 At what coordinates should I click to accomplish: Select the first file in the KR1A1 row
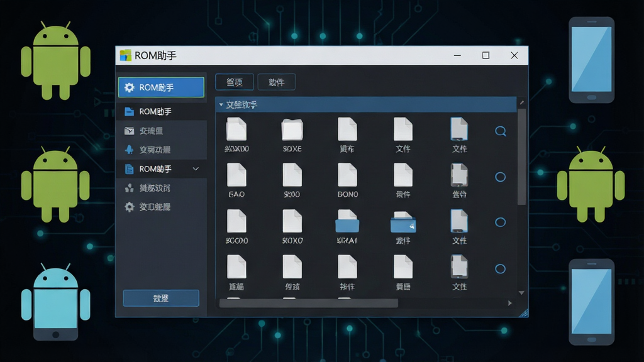236,227
